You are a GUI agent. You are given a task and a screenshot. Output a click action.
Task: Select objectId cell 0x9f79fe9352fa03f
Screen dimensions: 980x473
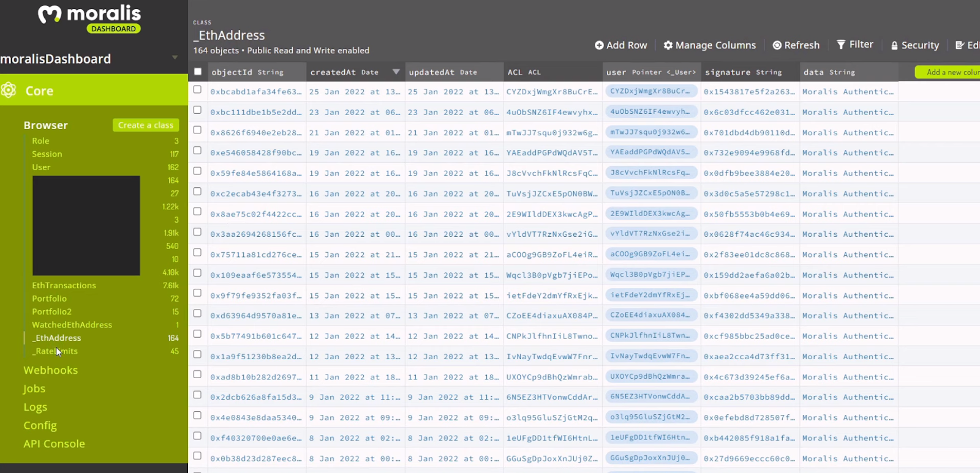[x=257, y=296]
